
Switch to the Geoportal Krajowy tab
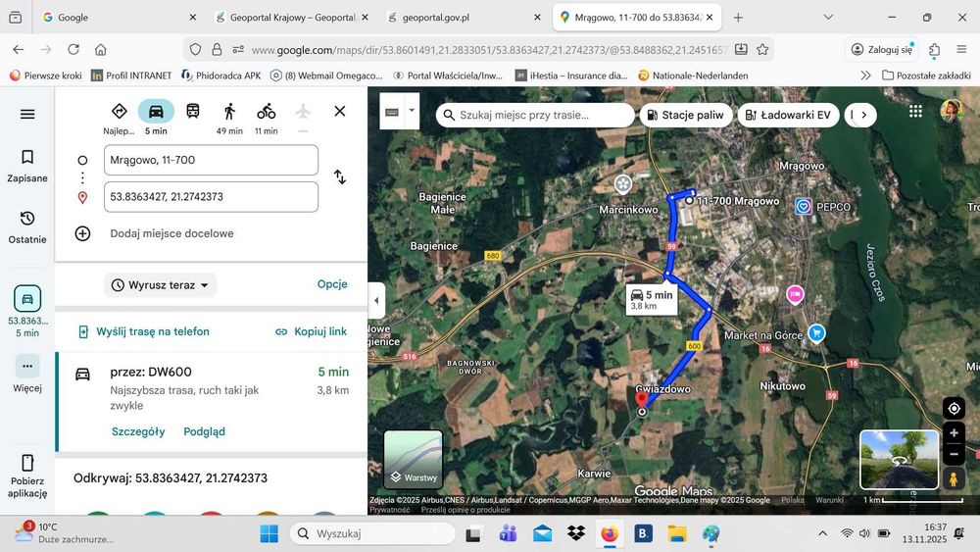click(291, 18)
